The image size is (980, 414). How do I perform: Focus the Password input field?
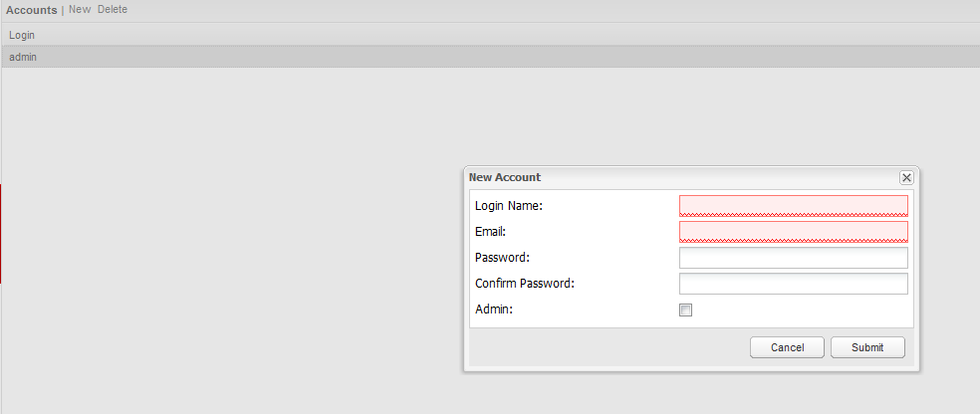point(793,258)
